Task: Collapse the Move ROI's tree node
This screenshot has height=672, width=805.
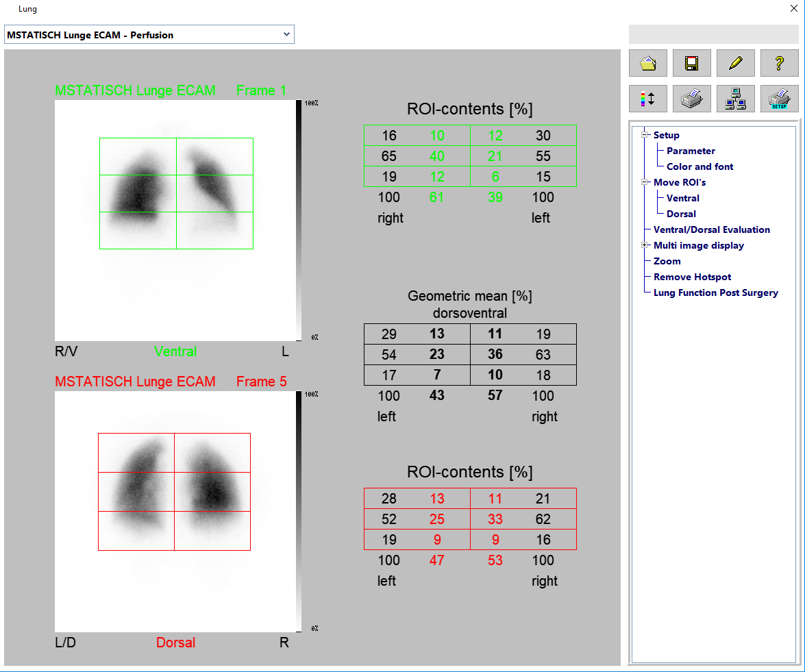Action: tap(645, 182)
